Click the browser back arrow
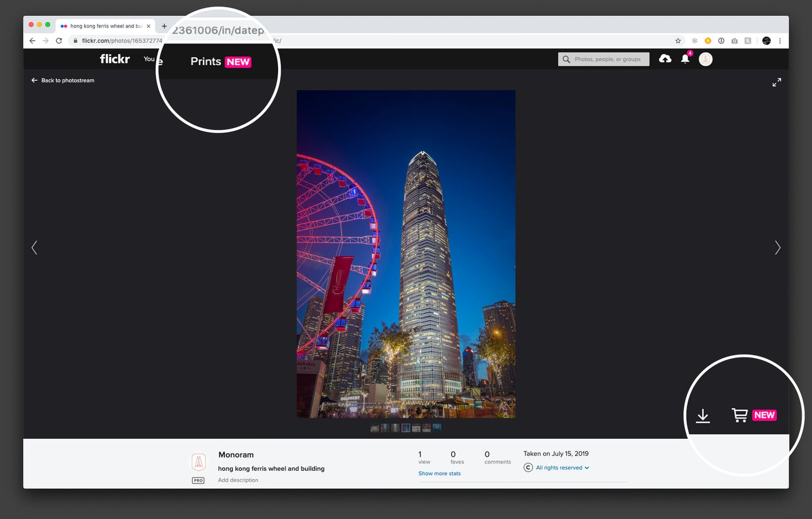812x519 pixels. [31, 41]
